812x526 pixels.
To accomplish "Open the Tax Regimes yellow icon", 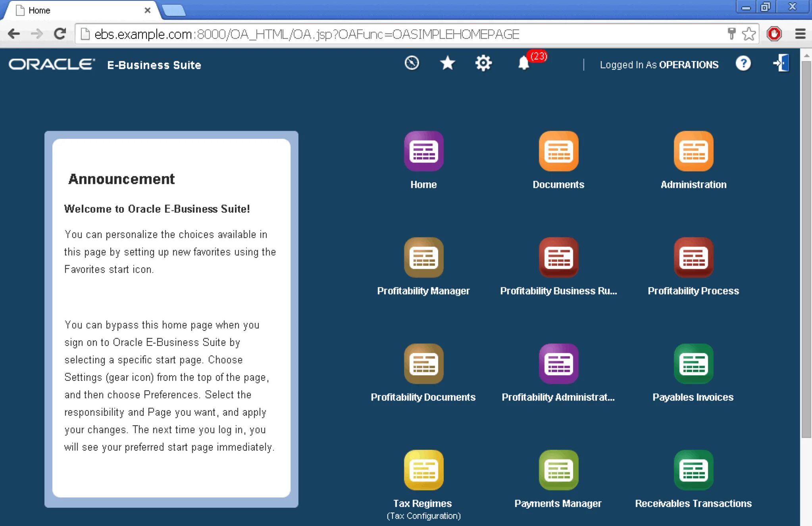I will click(x=423, y=470).
